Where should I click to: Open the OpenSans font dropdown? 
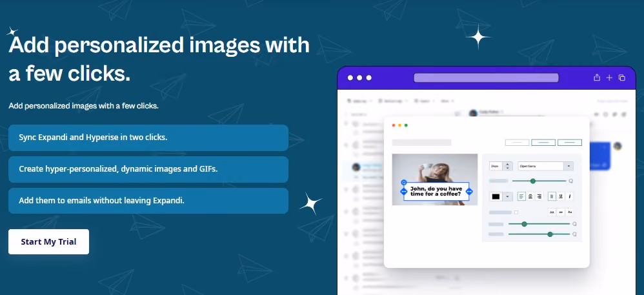(x=545, y=167)
